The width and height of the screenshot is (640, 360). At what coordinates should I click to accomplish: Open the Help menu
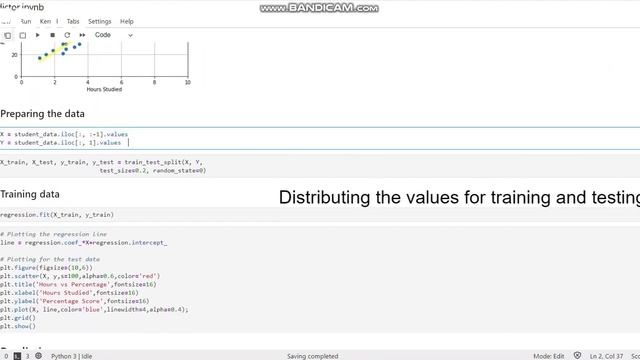coord(127,21)
